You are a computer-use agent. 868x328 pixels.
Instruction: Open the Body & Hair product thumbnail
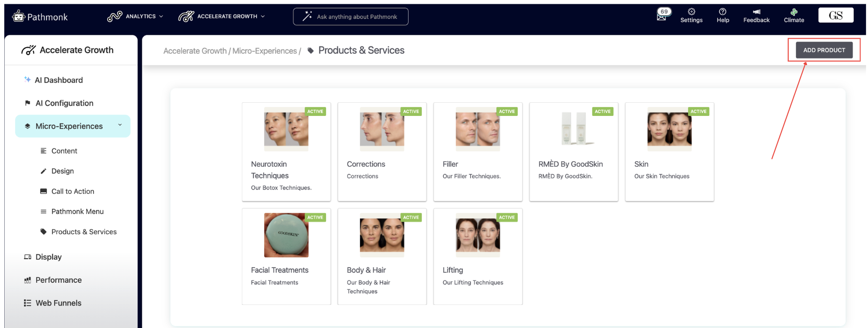tap(382, 235)
